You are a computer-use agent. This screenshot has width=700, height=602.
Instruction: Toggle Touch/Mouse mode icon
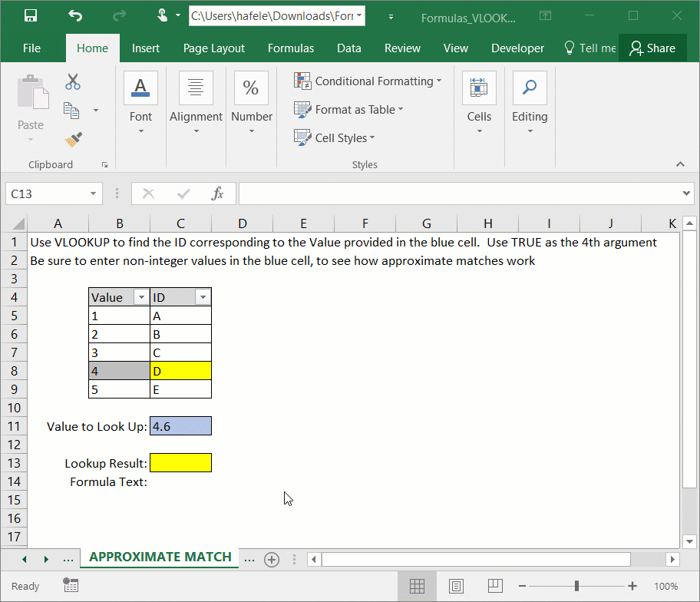pos(163,16)
